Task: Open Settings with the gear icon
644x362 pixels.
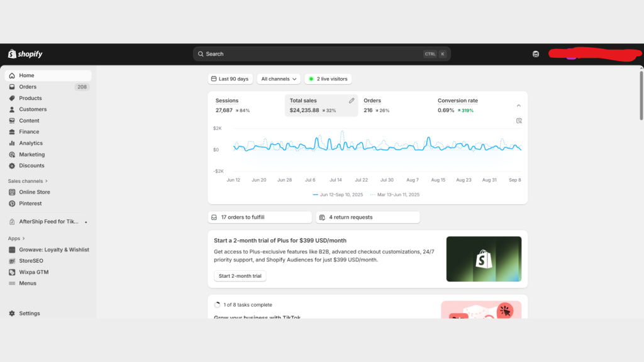Action: [x=12, y=313]
